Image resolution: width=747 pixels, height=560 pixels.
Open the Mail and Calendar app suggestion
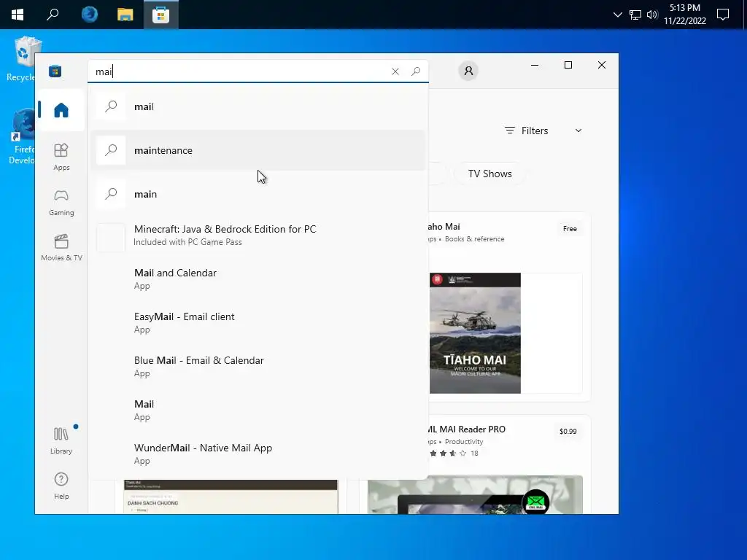click(x=258, y=279)
